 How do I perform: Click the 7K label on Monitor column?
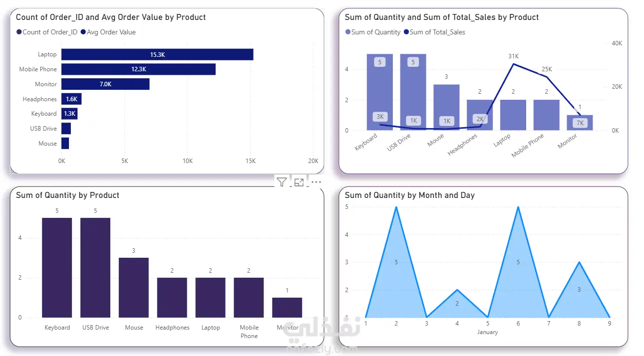pyautogui.click(x=580, y=123)
